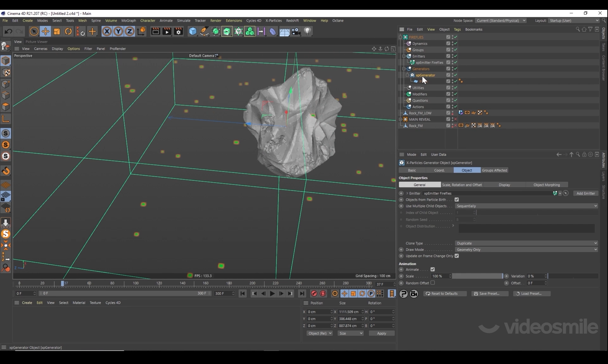Add a Cube primitive from toolbar

[193, 31]
